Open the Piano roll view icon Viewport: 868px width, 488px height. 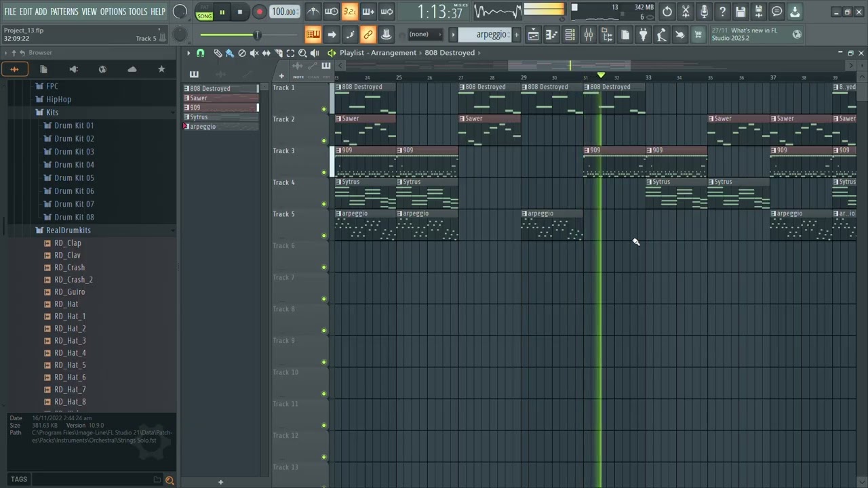(x=552, y=35)
